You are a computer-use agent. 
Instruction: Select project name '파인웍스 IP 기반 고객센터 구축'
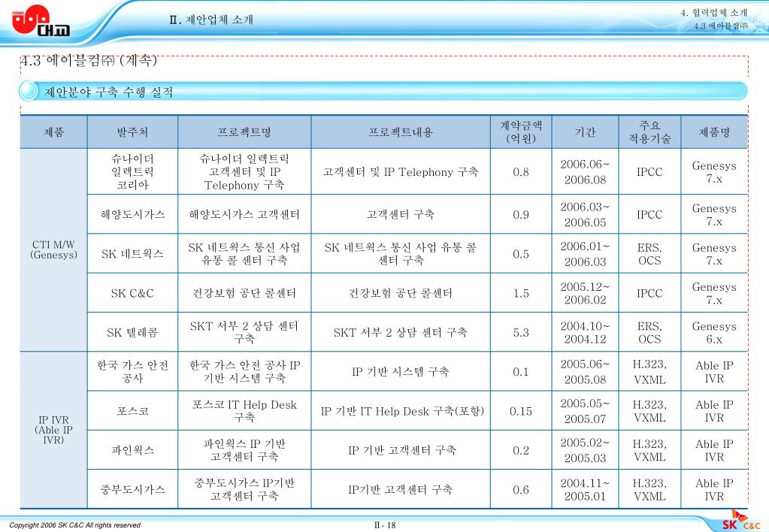click(244, 450)
